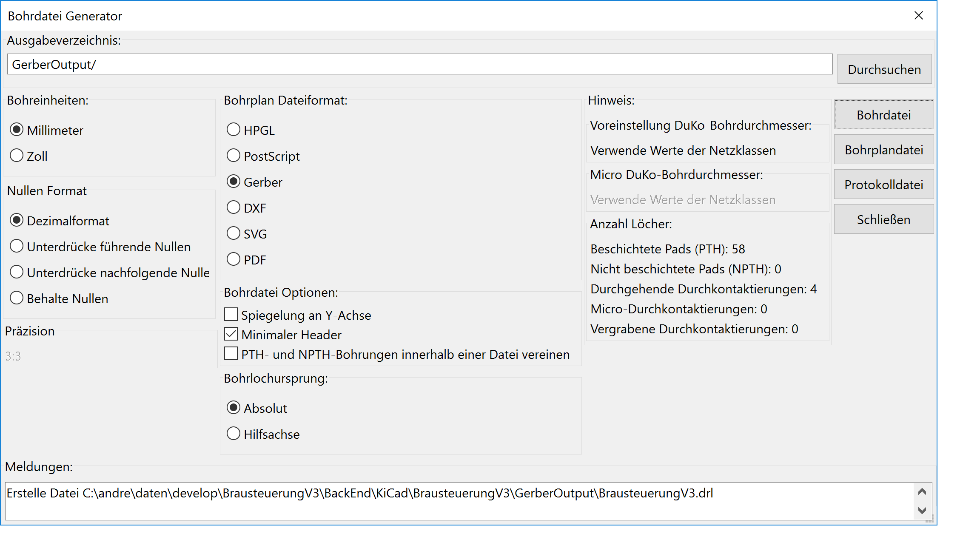Focus the Ausgabeverzeichnis GerberOutput/ field
The height and width of the screenshot is (551, 980).
coord(420,64)
